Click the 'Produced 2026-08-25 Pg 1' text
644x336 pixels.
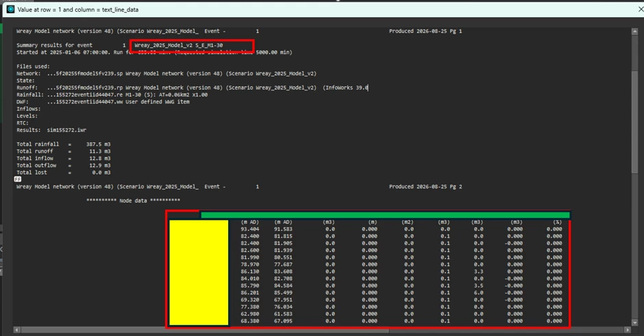pos(425,31)
